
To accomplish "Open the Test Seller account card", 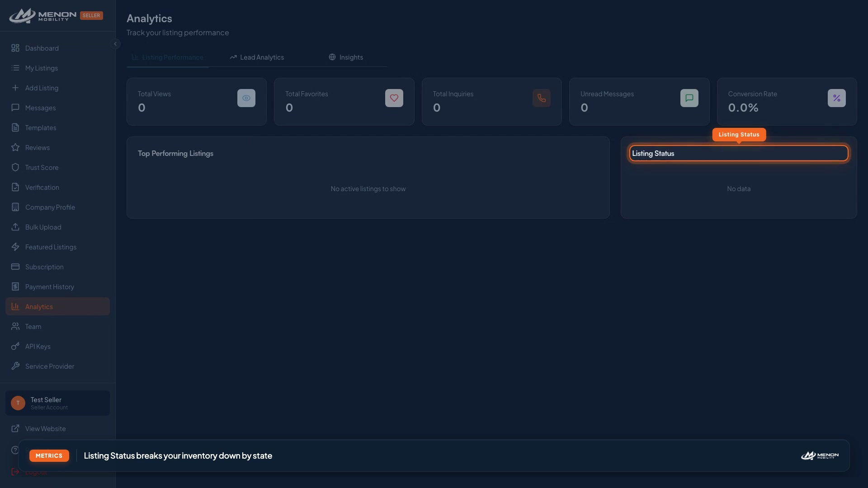I will point(57,403).
